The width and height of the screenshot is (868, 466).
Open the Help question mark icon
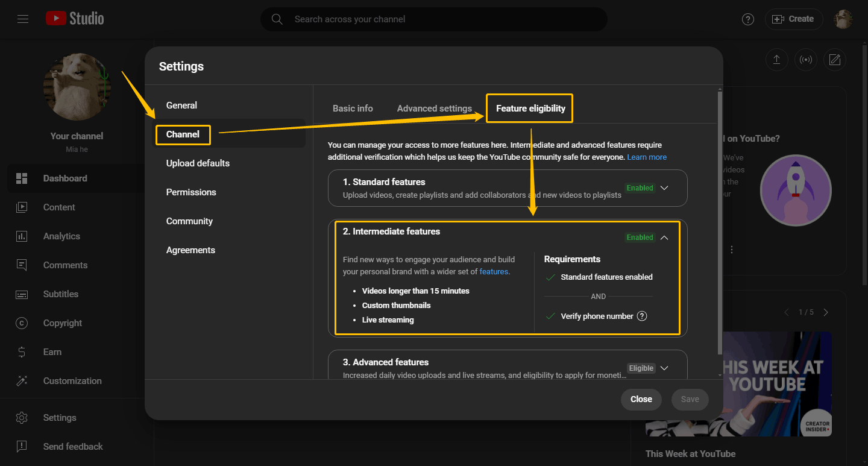pyautogui.click(x=748, y=19)
